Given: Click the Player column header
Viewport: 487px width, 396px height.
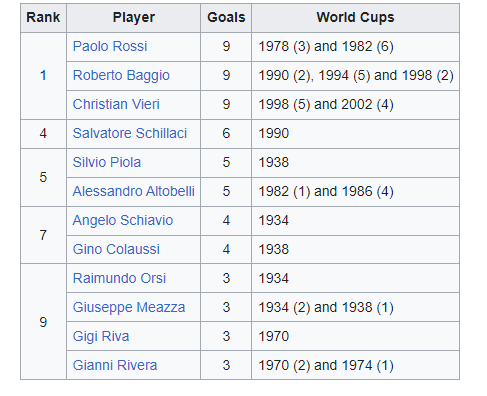Looking at the screenshot, I should point(134,18).
